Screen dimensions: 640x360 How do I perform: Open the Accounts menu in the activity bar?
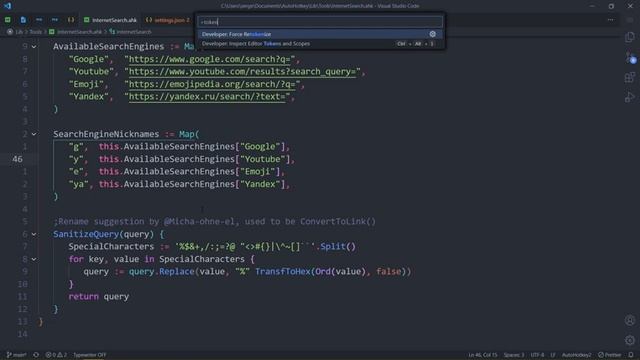coord(630,320)
